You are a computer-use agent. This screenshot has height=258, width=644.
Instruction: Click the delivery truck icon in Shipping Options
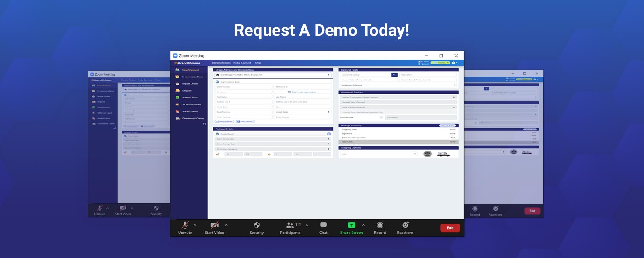click(x=444, y=154)
